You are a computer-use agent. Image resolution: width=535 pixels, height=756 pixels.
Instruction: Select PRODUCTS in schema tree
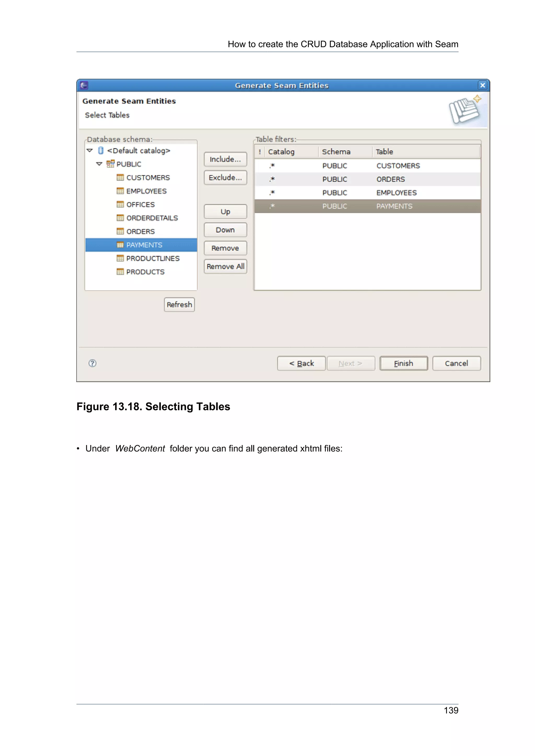point(146,272)
